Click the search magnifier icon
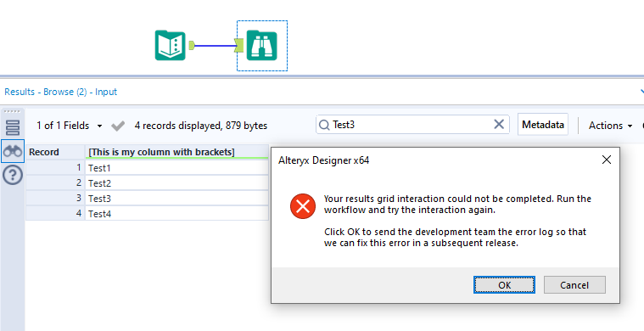The image size is (644, 331). (324, 125)
